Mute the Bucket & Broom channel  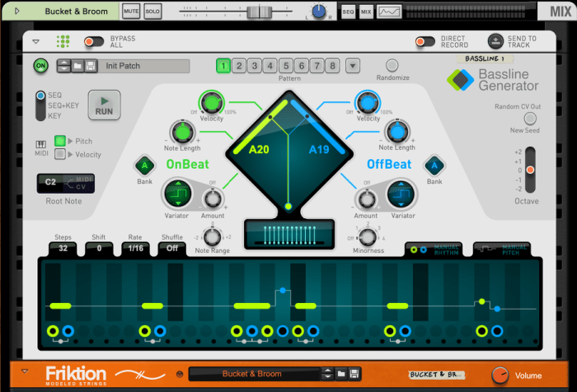click(x=130, y=12)
